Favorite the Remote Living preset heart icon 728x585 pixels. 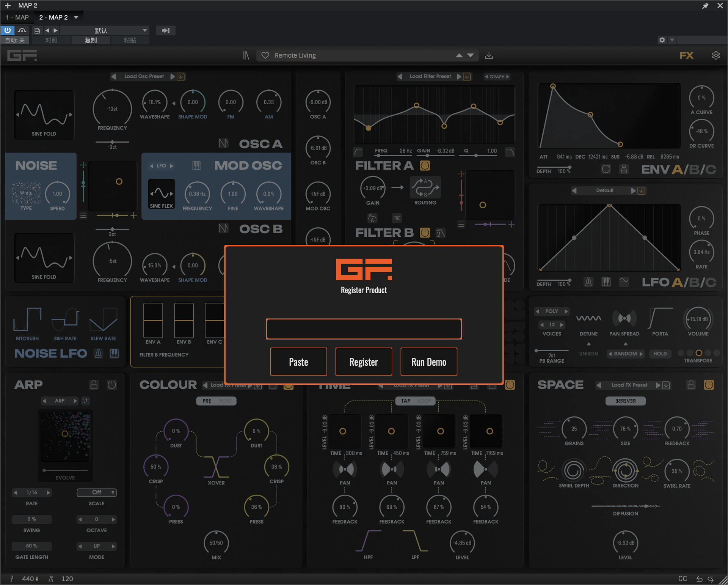pyautogui.click(x=265, y=55)
